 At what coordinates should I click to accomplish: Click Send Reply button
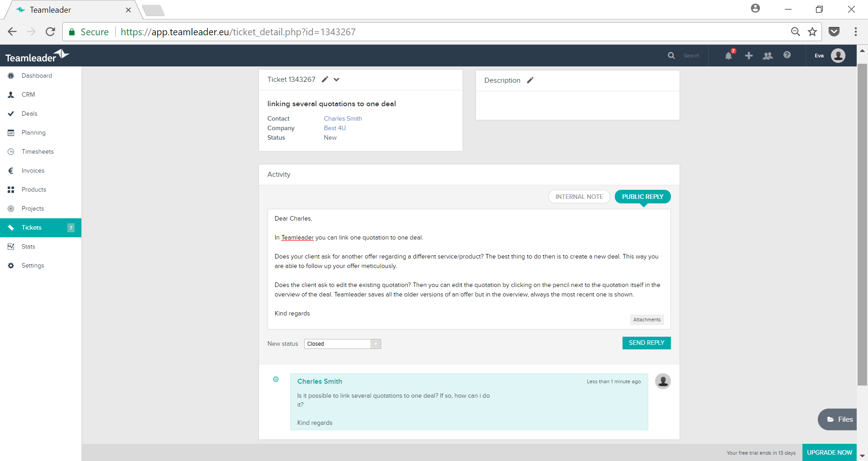[x=646, y=343]
